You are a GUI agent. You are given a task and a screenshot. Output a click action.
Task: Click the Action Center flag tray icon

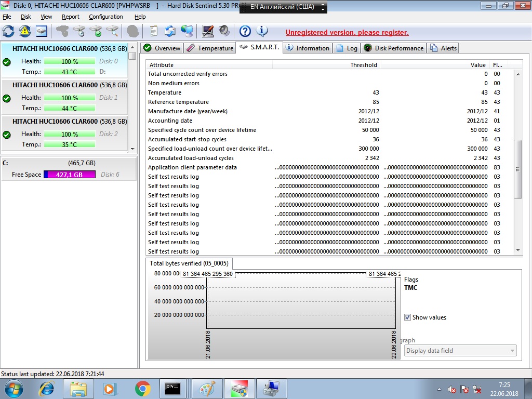(464, 389)
